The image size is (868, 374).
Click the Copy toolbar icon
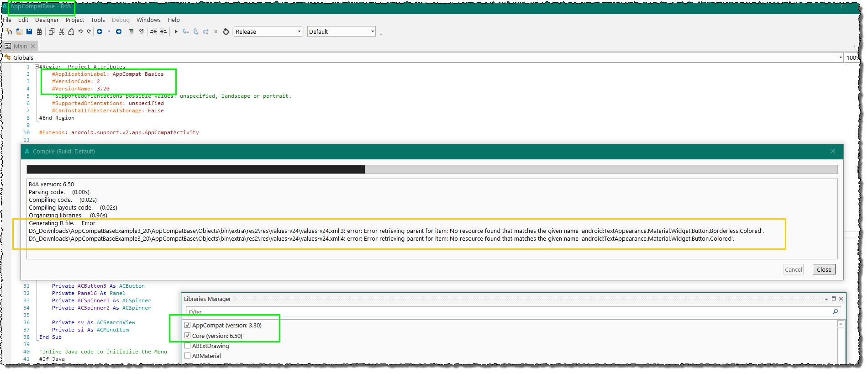[x=52, y=32]
